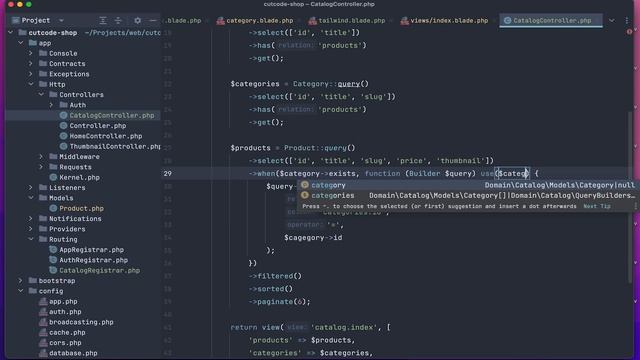Collapse the Routing folder
The height and width of the screenshot is (360, 640).
tap(31, 239)
